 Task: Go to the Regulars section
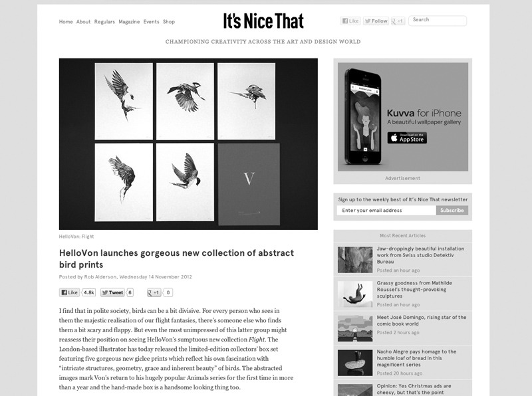[x=104, y=22]
